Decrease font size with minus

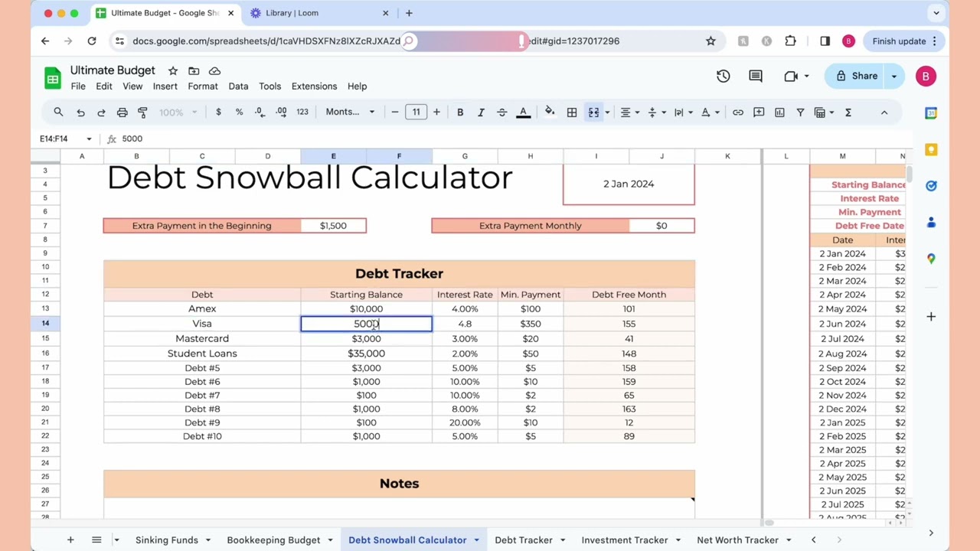pyautogui.click(x=395, y=112)
